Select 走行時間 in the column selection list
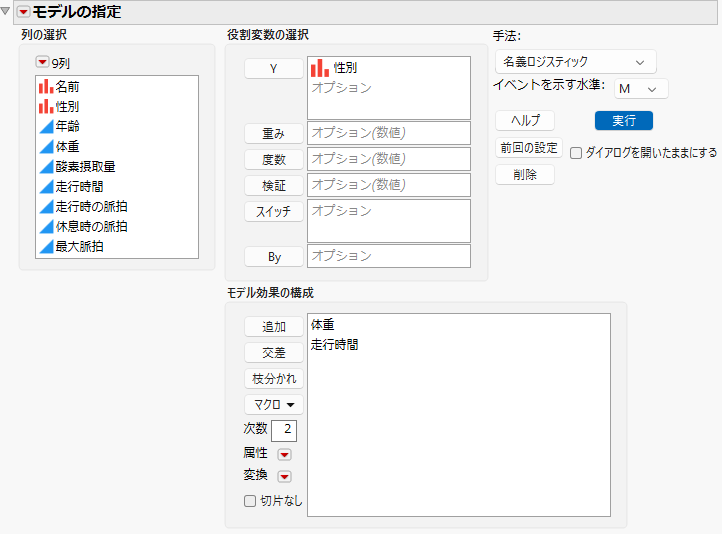The image size is (722, 534). pyautogui.click(x=79, y=186)
